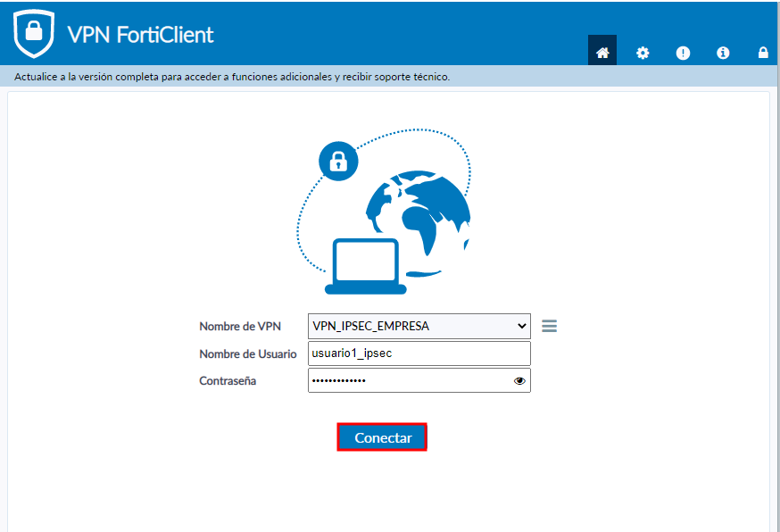Image resolution: width=780 pixels, height=532 pixels.
Task: Click the Nombre de VPN label
Action: coord(240,327)
